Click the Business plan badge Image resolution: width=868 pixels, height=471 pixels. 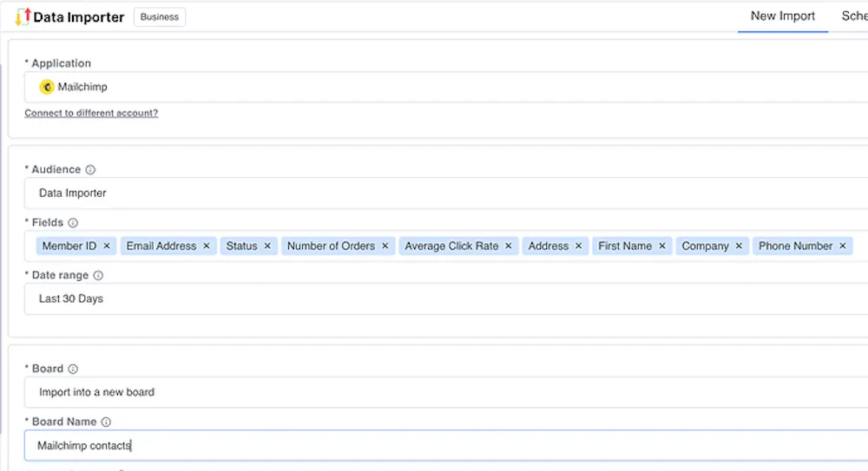point(160,17)
